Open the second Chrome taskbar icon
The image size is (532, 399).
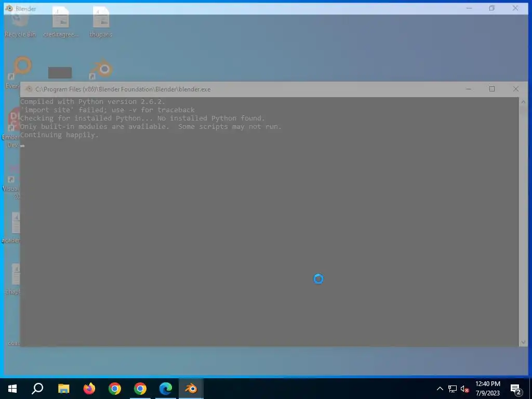pyautogui.click(x=140, y=389)
